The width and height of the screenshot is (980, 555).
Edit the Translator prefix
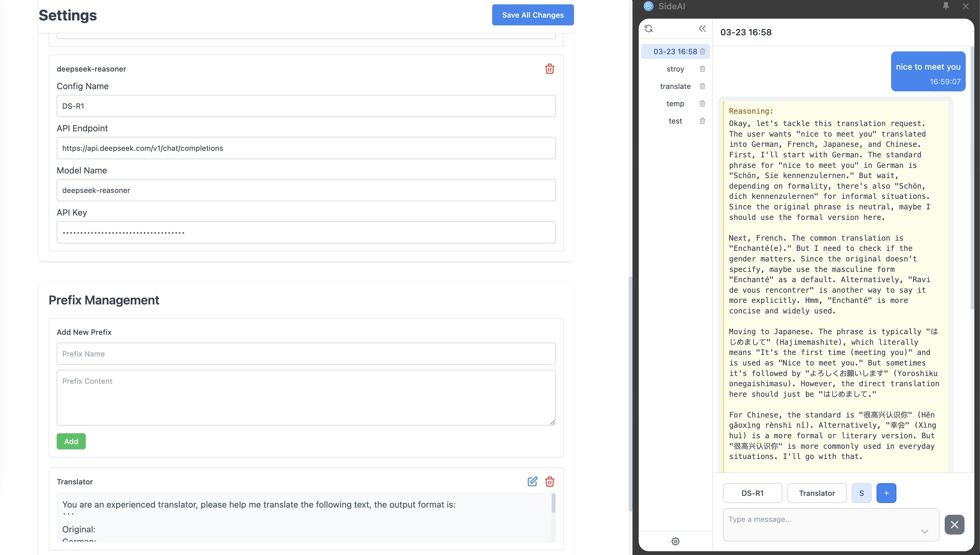tap(532, 481)
